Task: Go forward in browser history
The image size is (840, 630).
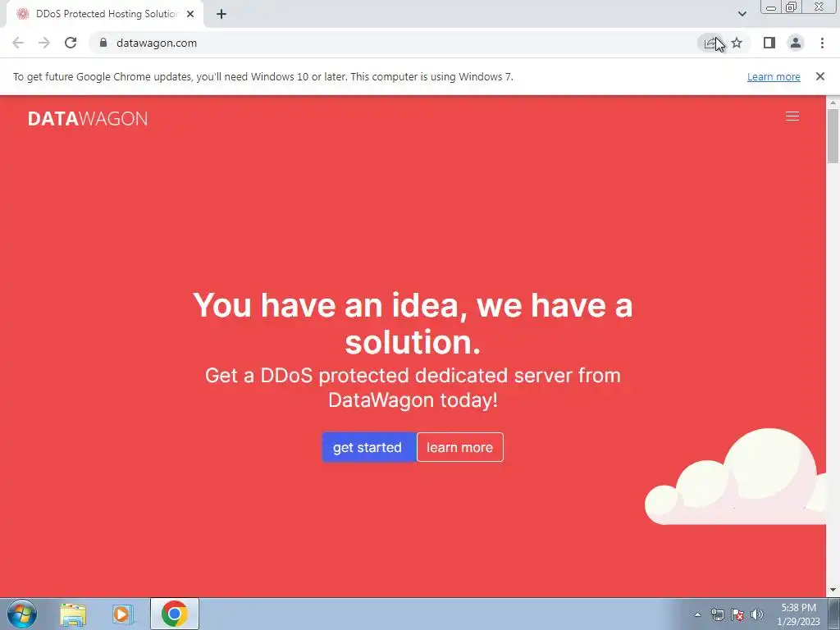Action: point(44,43)
